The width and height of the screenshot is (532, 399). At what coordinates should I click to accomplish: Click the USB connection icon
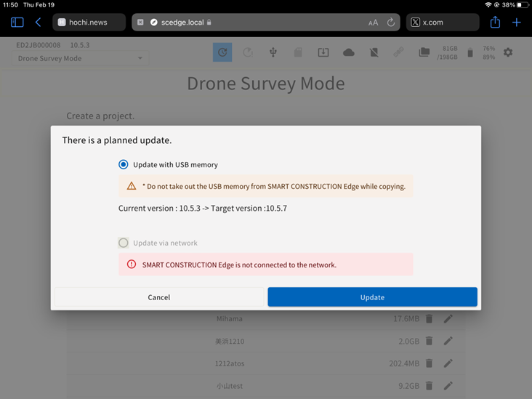click(273, 52)
